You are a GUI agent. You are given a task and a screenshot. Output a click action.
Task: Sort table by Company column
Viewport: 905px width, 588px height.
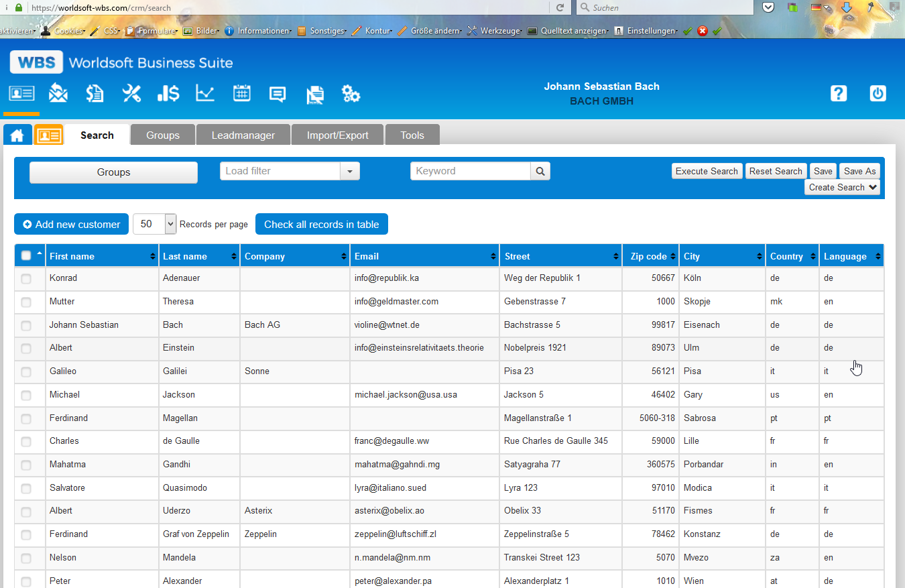(x=295, y=256)
